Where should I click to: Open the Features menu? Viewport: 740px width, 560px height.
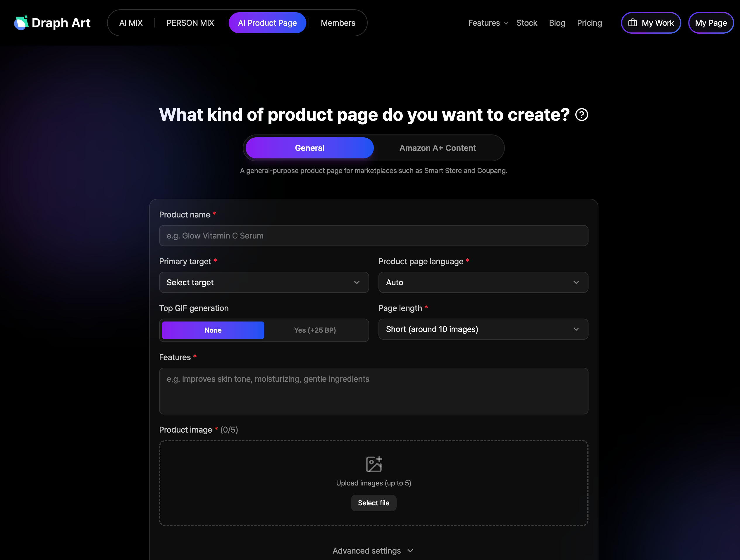pyautogui.click(x=488, y=23)
